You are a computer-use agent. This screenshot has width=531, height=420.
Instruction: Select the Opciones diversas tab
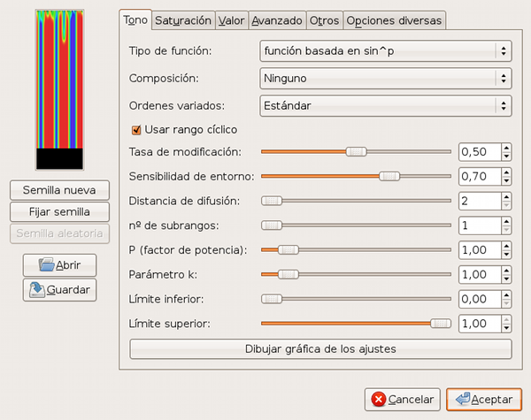(394, 19)
